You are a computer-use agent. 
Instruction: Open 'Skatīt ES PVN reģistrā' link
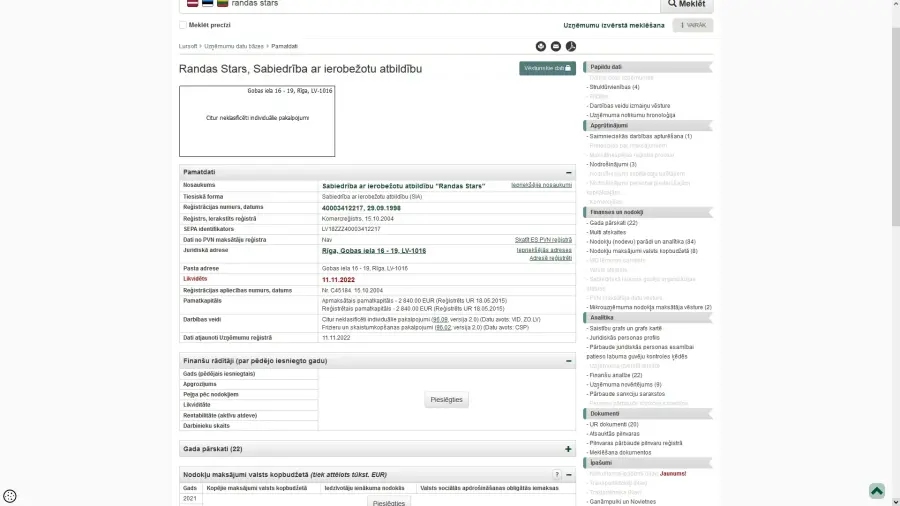point(543,240)
